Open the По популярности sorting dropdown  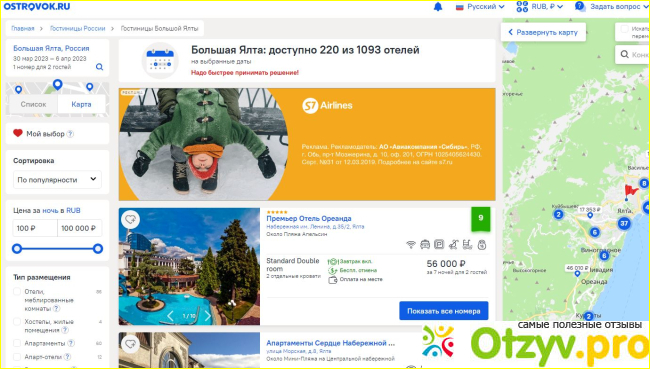tap(57, 180)
